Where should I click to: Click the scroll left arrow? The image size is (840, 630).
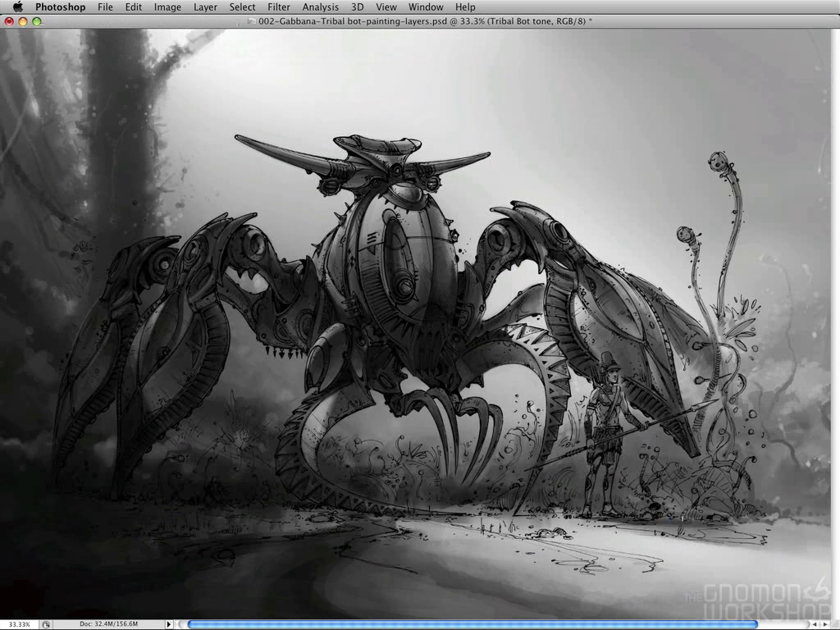pyautogui.click(x=815, y=624)
